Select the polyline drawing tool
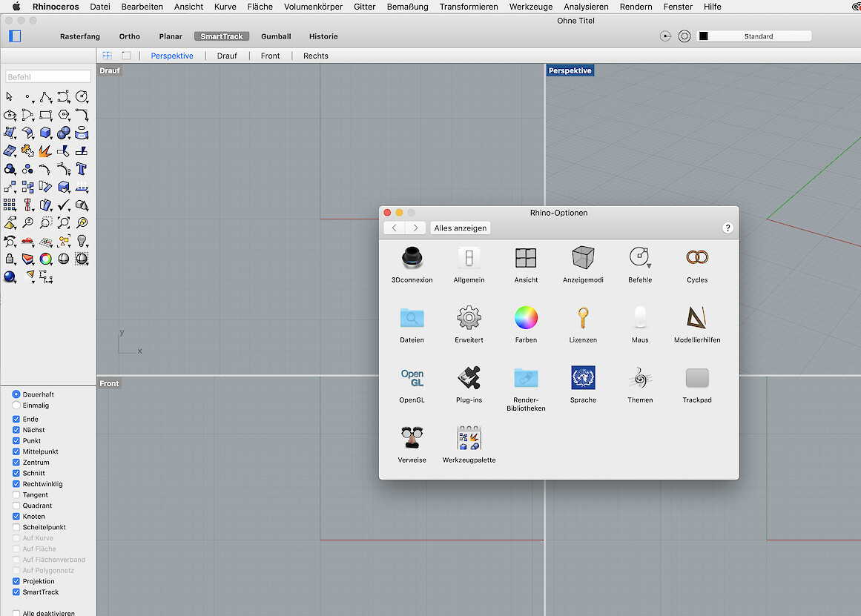Image resolution: width=861 pixels, height=616 pixels. click(45, 97)
